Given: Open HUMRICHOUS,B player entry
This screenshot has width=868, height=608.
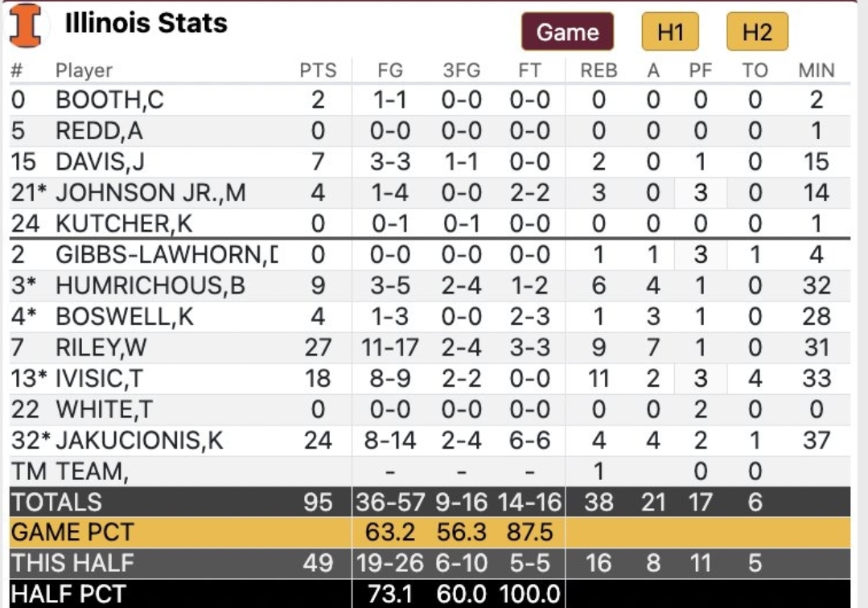Looking at the screenshot, I should click(150, 286).
